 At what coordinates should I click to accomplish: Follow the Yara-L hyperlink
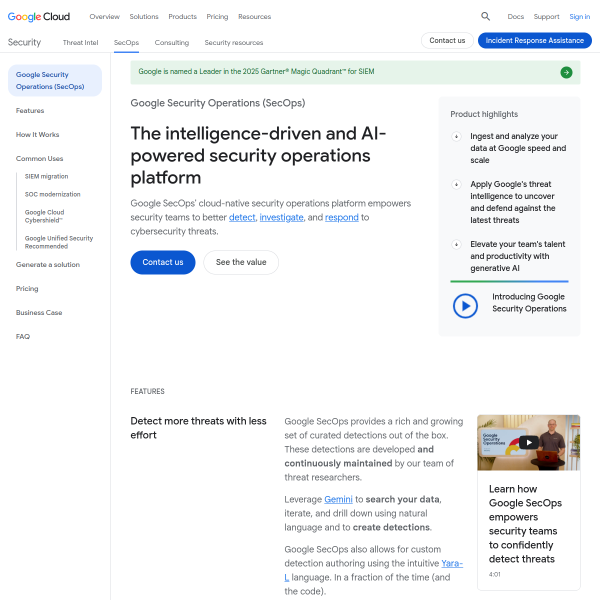click(452, 564)
